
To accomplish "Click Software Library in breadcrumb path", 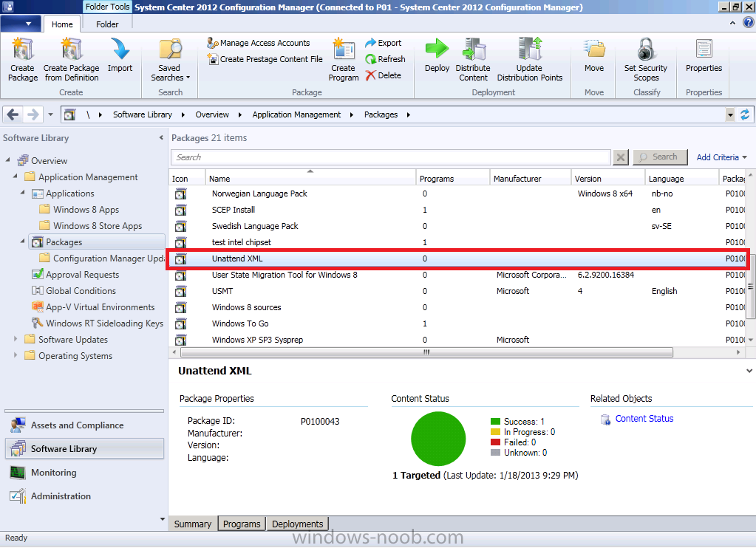I will point(142,114).
